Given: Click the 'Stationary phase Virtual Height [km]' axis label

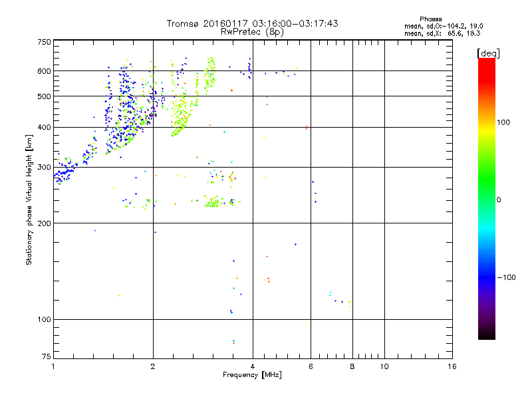Looking at the screenshot, I should coord(29,199).
